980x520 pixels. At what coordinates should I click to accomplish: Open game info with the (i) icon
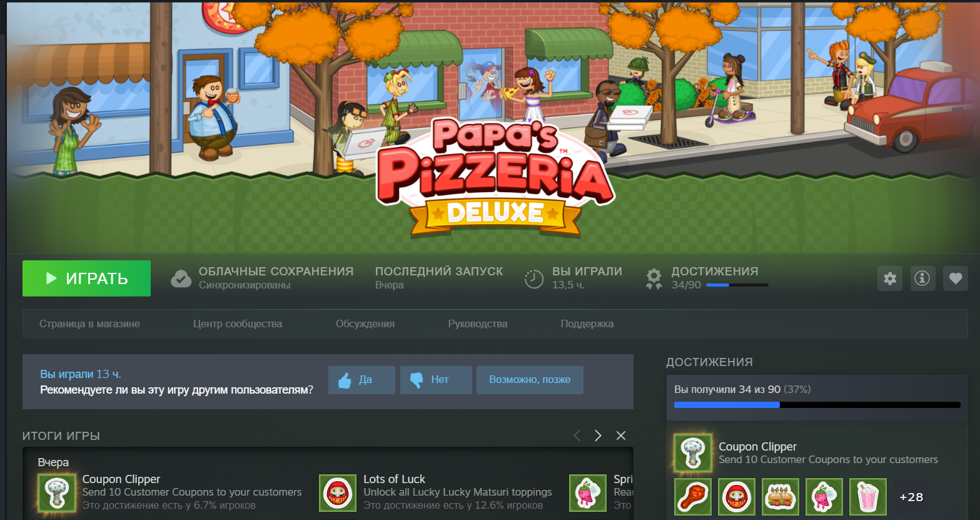point(922,278)
